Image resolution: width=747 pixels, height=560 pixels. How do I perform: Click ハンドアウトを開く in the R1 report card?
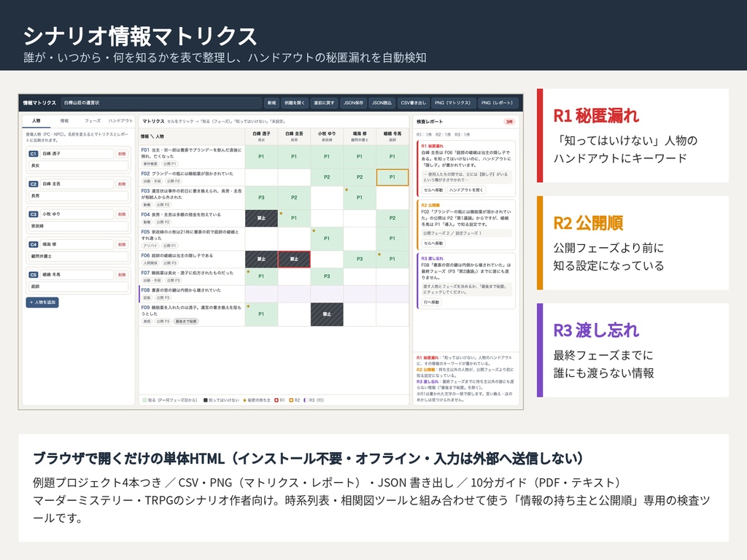point(466,190)
